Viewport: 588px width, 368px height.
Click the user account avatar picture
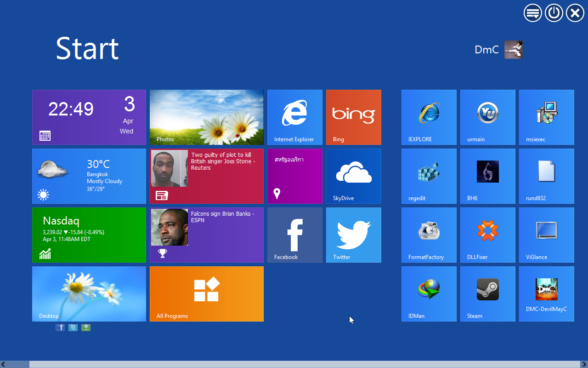(514, 50)
